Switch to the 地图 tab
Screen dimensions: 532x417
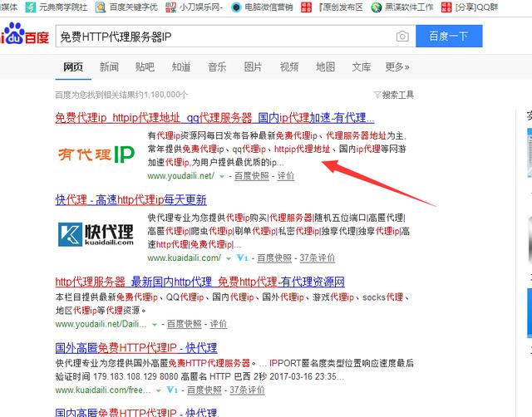325,66
